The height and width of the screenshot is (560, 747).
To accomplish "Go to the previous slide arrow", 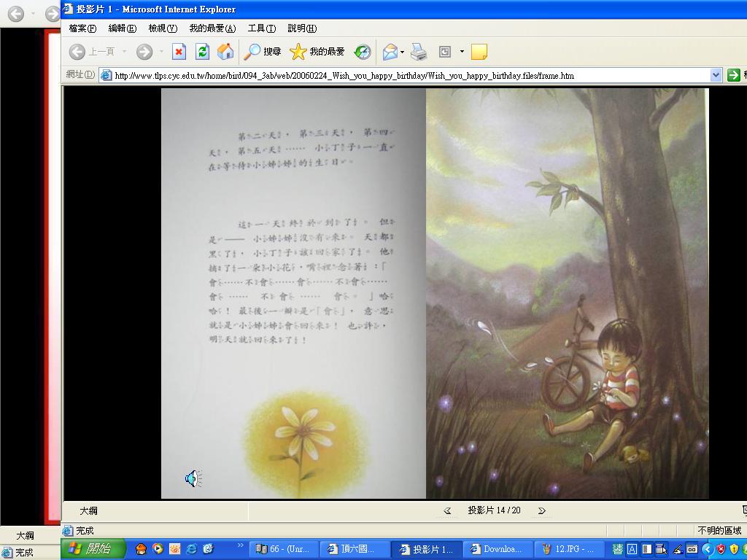I will click(447, 511).
